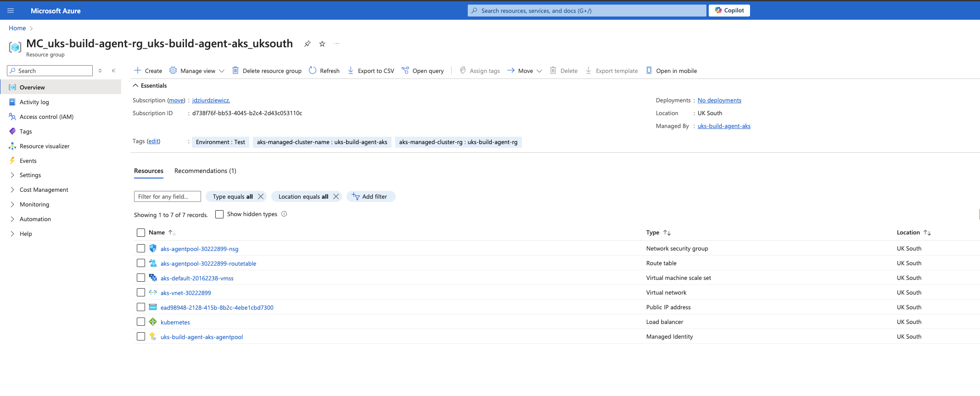980x396 pixels.
Task: Click info icon next to Show hidden types
Action: tap(284, 214)
